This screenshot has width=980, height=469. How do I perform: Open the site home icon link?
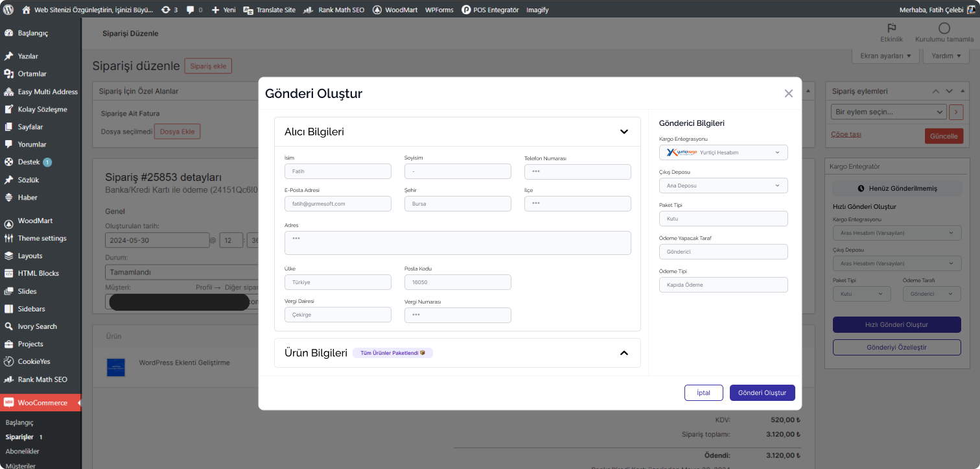click(26, 10)
